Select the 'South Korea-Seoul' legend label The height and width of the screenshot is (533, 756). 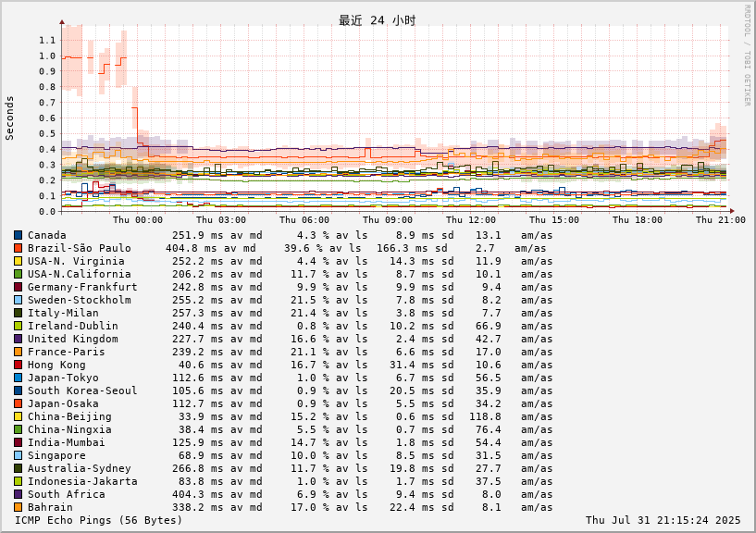coord(82,390)
